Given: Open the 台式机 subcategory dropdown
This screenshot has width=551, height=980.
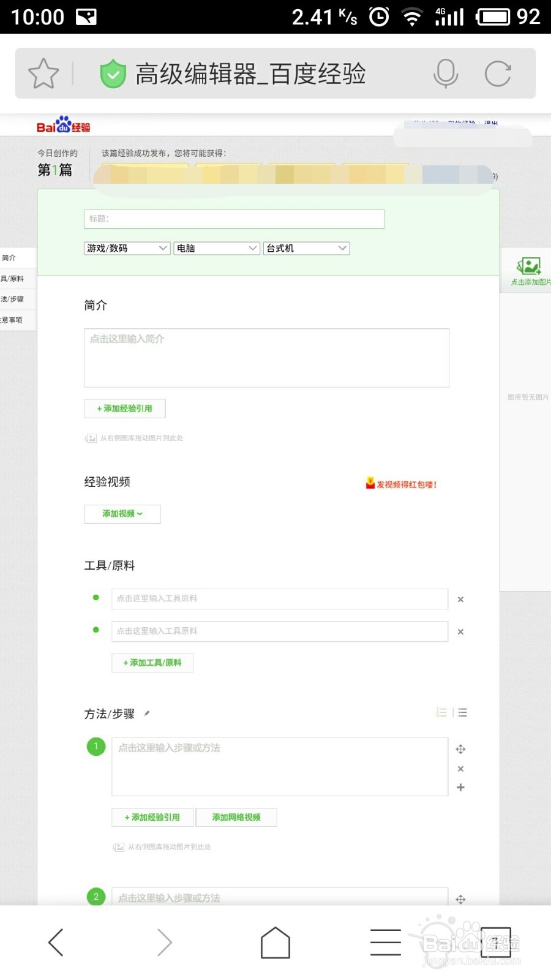Looking at the screenshot, I should pos(306,248).
